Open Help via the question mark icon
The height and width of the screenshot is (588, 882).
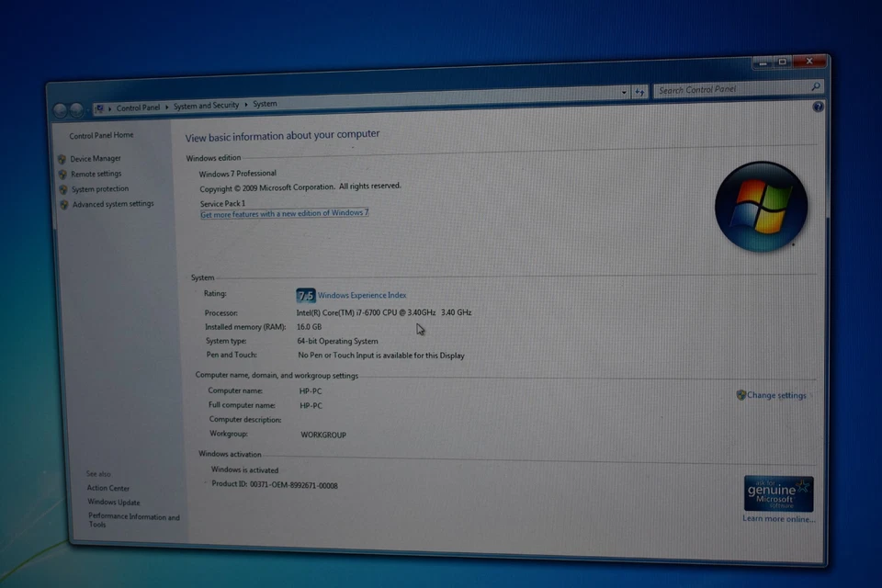point(818,106)
